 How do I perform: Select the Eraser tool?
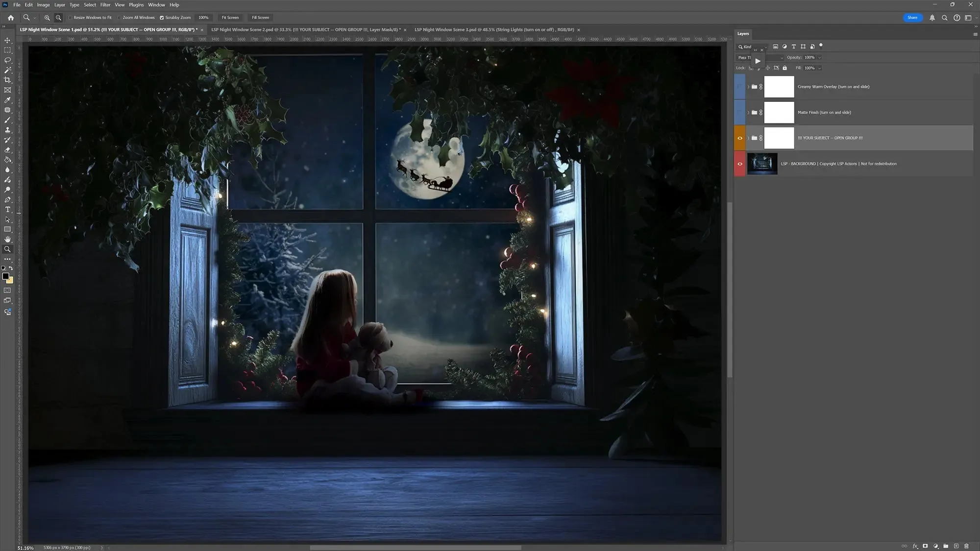[x=7, y=150]
